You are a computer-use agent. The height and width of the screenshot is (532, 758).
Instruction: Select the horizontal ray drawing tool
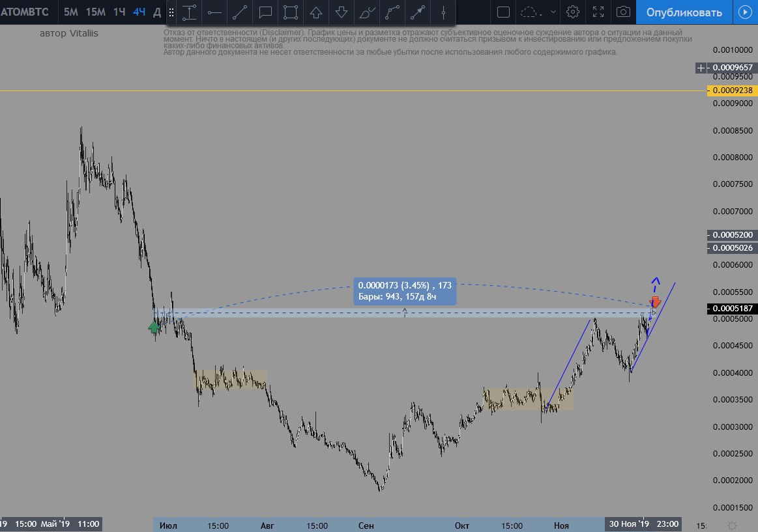[x=214, y=12]
